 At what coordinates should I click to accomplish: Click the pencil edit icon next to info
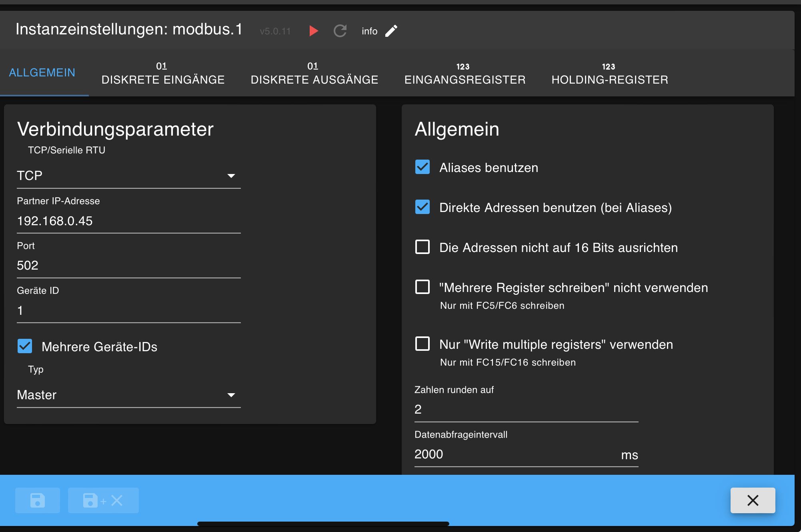391,31
